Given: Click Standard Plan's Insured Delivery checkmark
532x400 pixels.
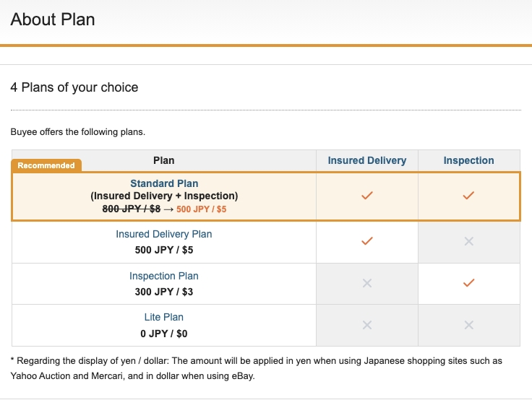Looking at the screenshot, I should coord(367,195).
